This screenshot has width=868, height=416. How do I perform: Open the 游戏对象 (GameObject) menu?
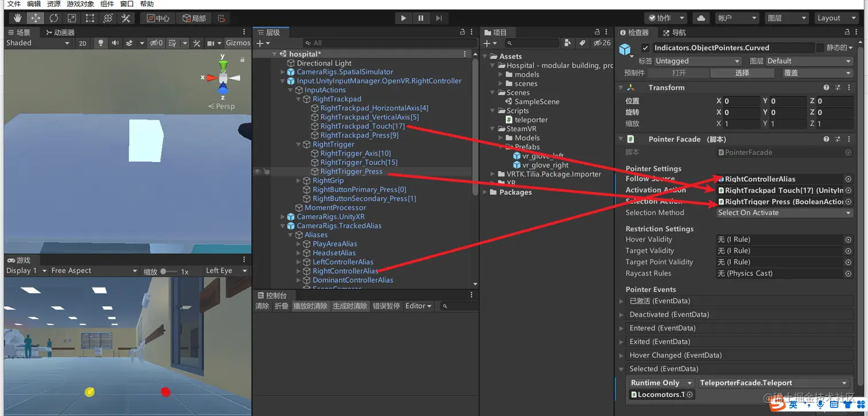click(x=79, y=4)
